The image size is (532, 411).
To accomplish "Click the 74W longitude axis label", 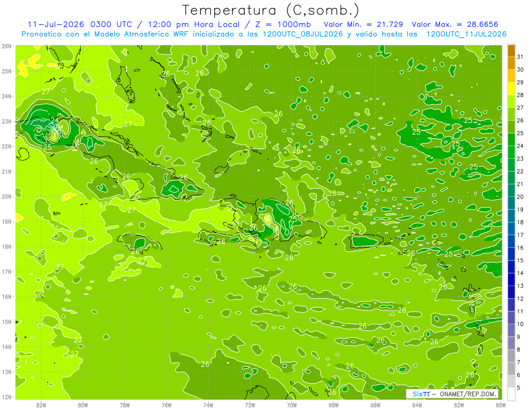I will pyautogui.click(x=208, y=405).
